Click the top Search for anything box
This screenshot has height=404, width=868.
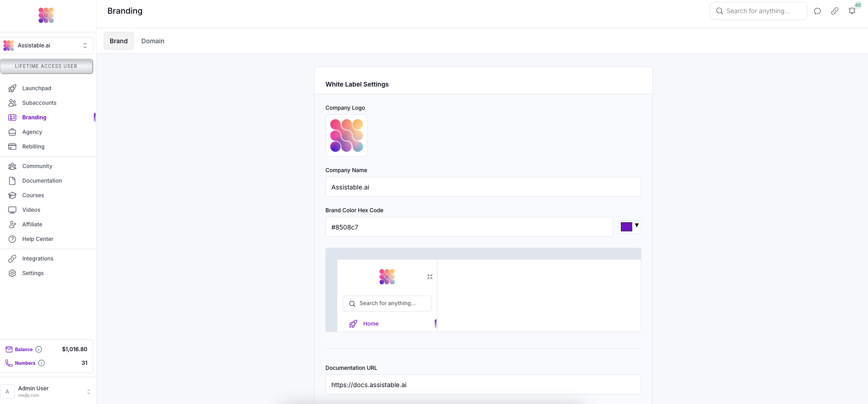point(758,11)
